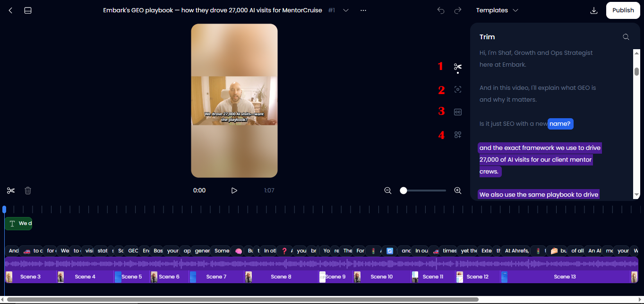Click the 'of all' caption chip

[x=577, y=251]
